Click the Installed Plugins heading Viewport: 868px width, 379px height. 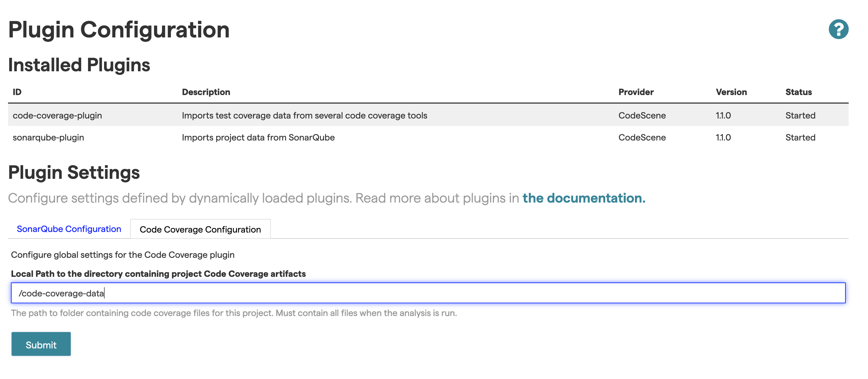pos(80,65)
